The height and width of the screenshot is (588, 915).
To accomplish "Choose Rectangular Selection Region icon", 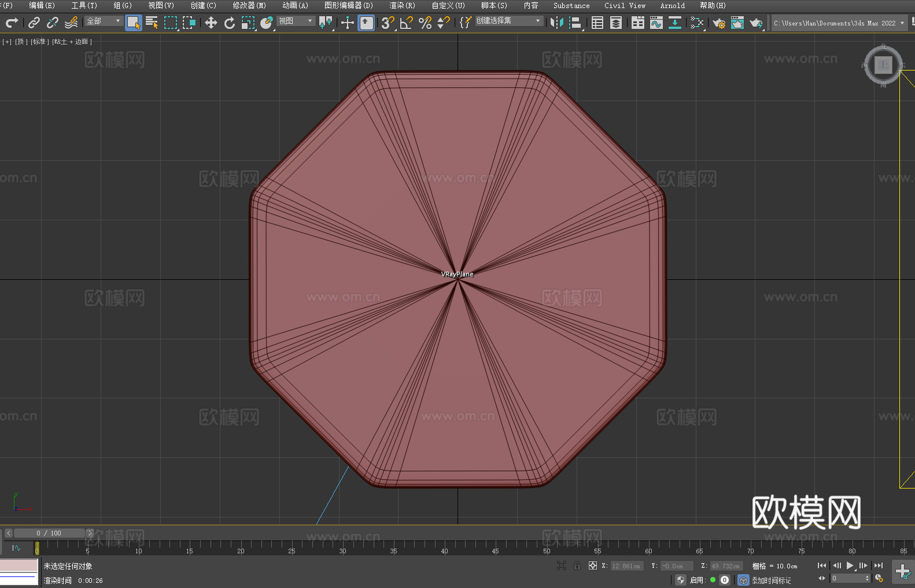I will 171,23.
